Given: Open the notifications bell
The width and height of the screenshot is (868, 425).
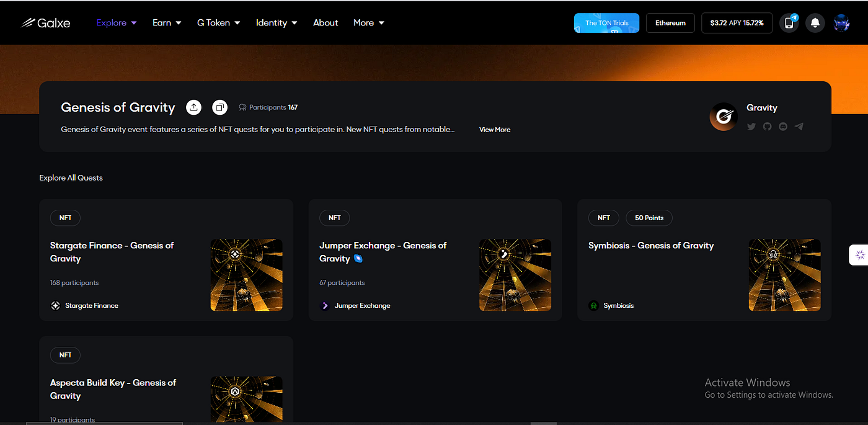Looking at the screenshot, I should (815, 23).
